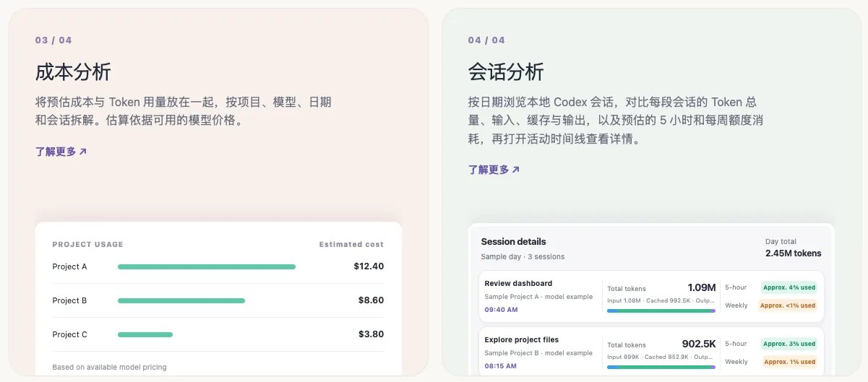The image size is (868, 382).
Task: Click the 03 / 04 step label
Action: tap(53, 40)
